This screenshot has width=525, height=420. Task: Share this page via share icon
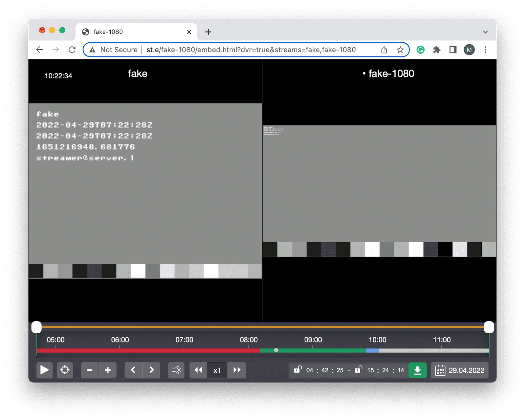(384, 50)
